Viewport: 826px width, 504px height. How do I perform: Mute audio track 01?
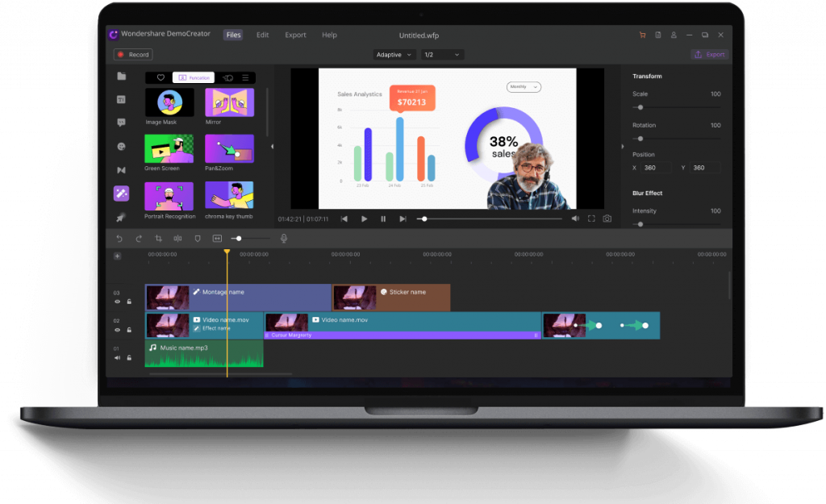[117, 357]
